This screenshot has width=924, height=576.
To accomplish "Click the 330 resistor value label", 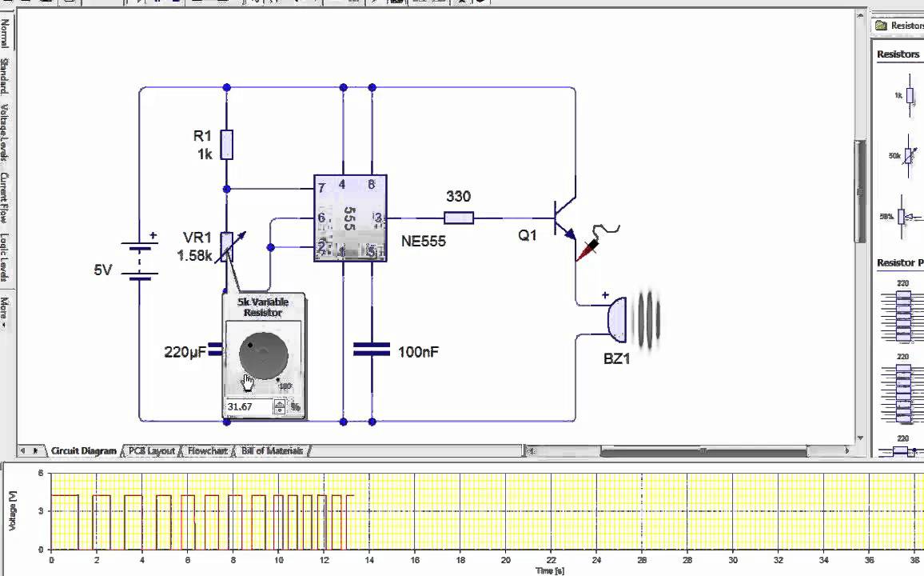I will click(459, 196).
